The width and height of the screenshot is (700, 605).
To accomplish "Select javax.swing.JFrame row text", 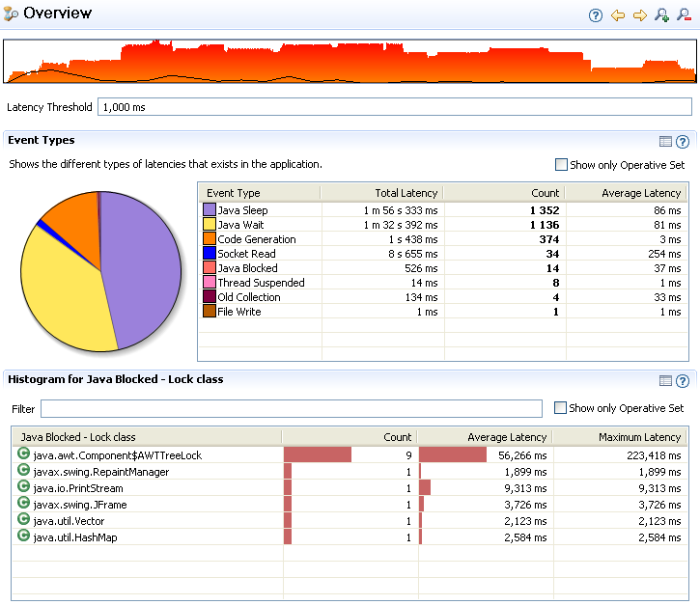I will pyautogui.click(x=80, y=505).
